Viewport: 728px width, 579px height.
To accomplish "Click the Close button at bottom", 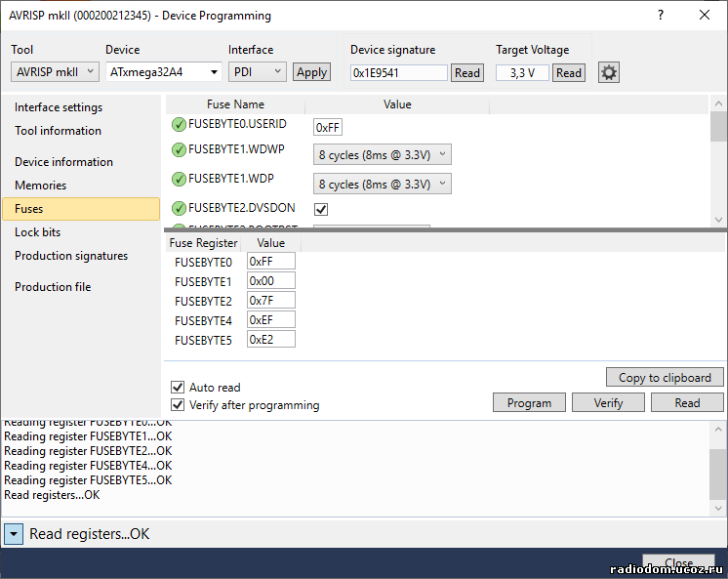I will 678,562.
